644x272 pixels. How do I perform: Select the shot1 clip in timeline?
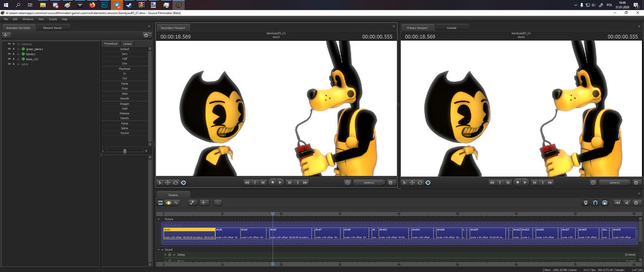(189, 233)
